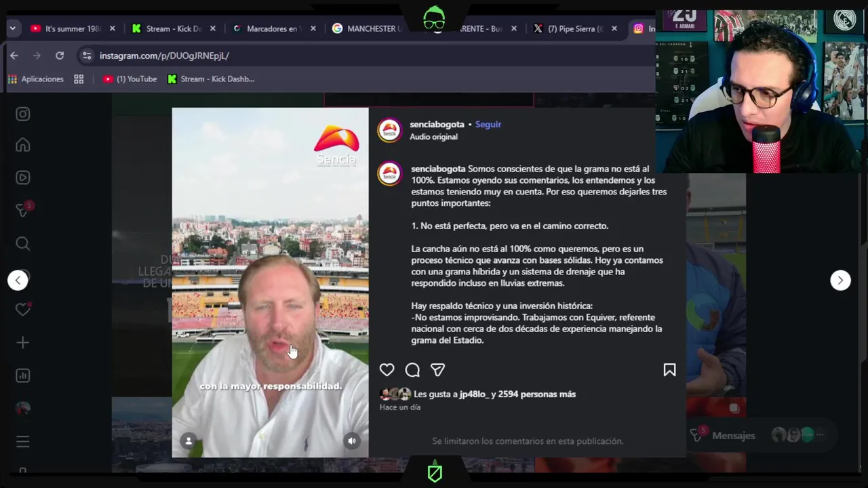
Task: Click Audio original link
Action: (x=433, y=137)
